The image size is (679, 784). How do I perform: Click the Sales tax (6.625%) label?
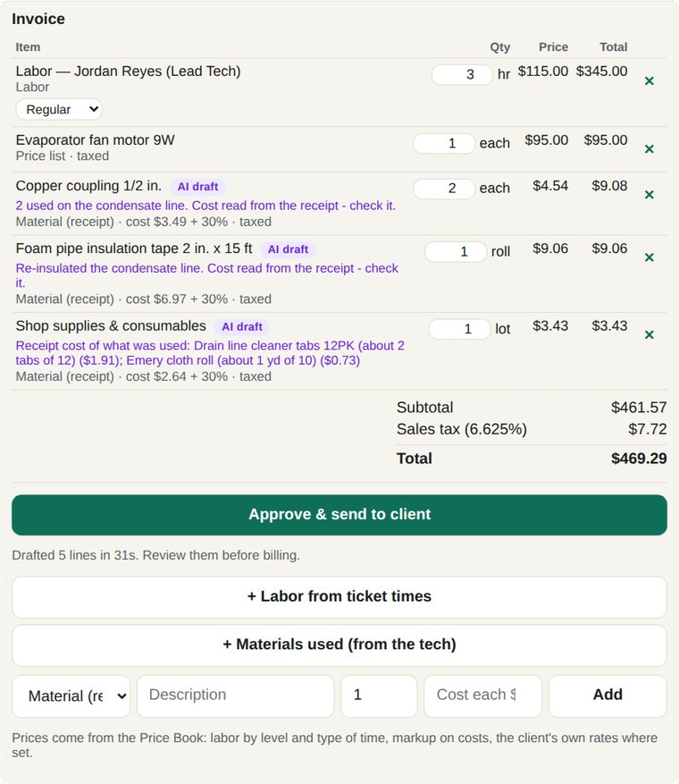pyautogui.click(x=462, y=429)
